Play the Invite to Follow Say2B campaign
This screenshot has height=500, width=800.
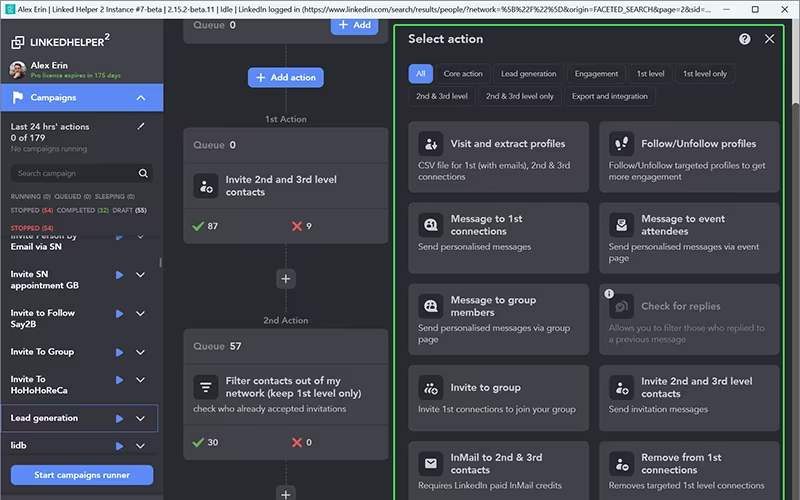pos(119,314)
